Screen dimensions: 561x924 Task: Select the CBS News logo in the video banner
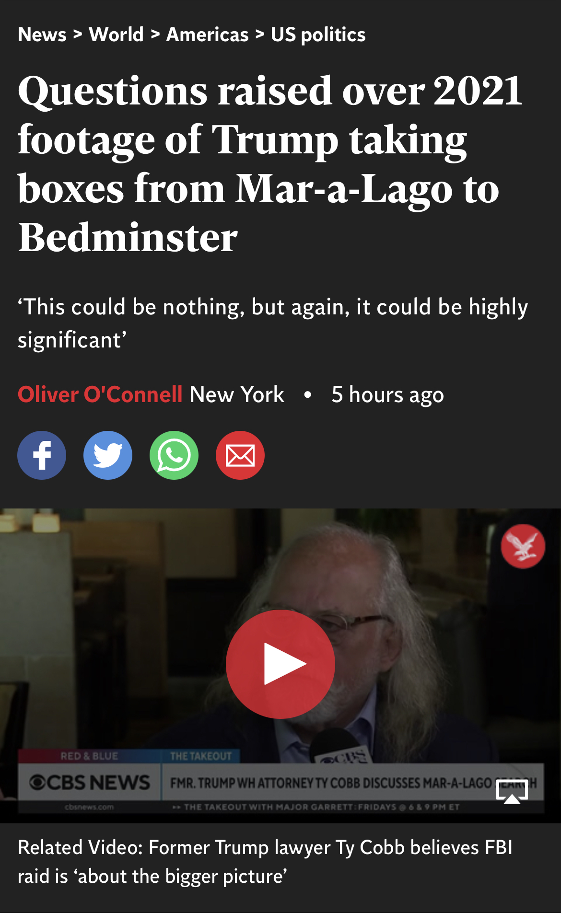coord(90,783)
